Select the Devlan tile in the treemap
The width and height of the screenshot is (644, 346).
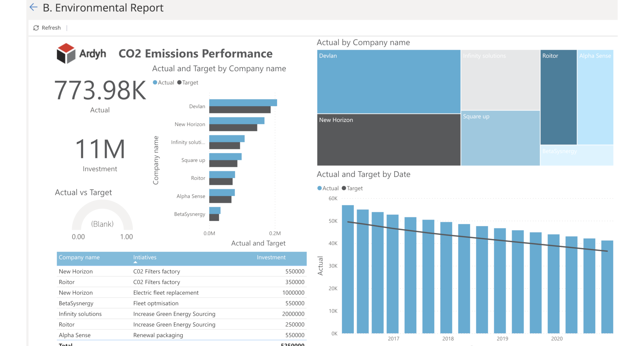[x=388, y=81]
